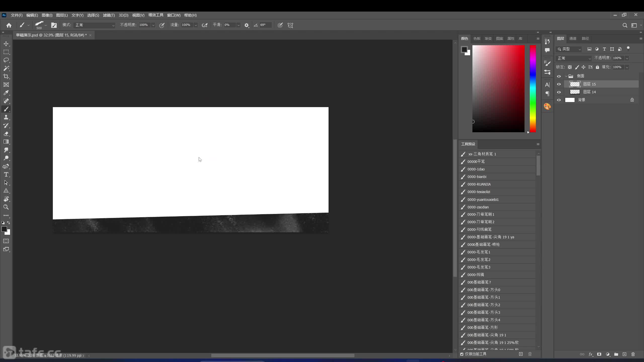Image resolution: width=644 pixels, height=362 pixels.
Task: Add layer mask button
Action: tap(599, 354)
